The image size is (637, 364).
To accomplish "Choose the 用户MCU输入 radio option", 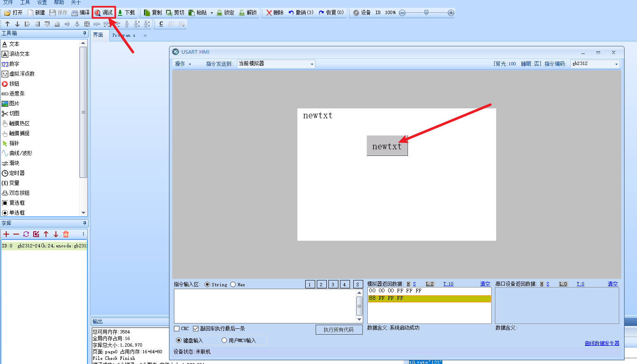I will click(x=224, y=340).
